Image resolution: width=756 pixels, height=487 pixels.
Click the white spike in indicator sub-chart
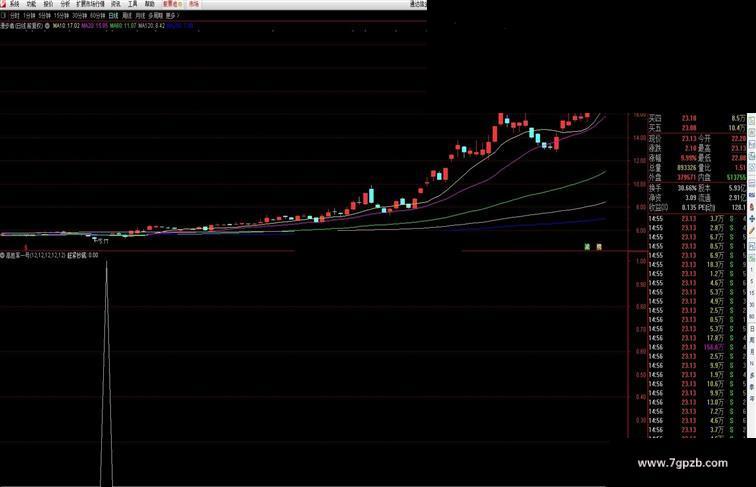[x=107, y=376]
